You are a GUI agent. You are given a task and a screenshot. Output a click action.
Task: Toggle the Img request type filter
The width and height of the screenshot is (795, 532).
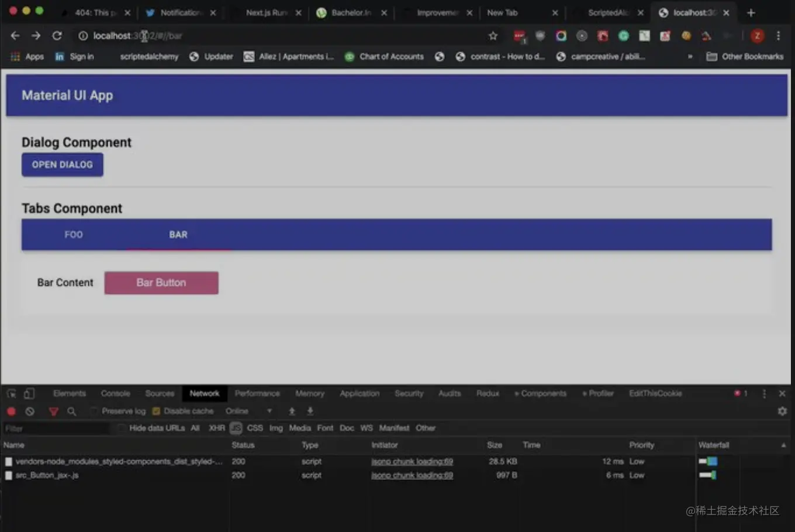(x=276, y=428)
